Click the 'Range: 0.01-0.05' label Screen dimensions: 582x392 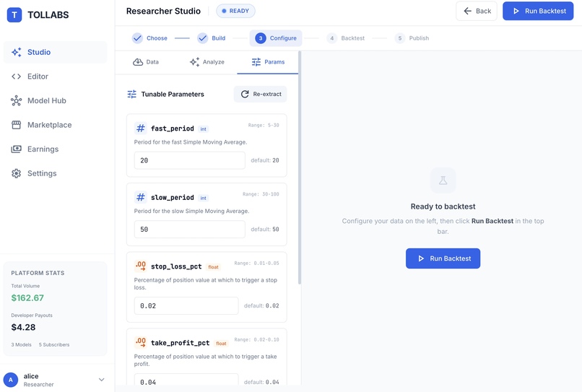coord(256,263)
